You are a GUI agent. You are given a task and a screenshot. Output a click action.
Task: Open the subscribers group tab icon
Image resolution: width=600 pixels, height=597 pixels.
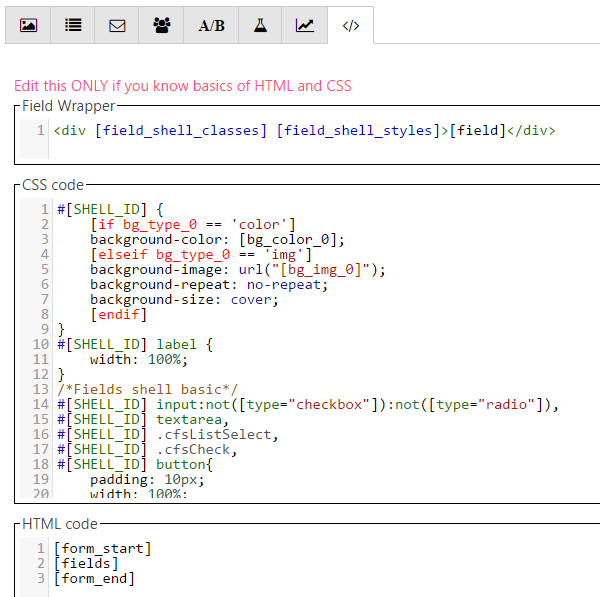tap(161, 25)
